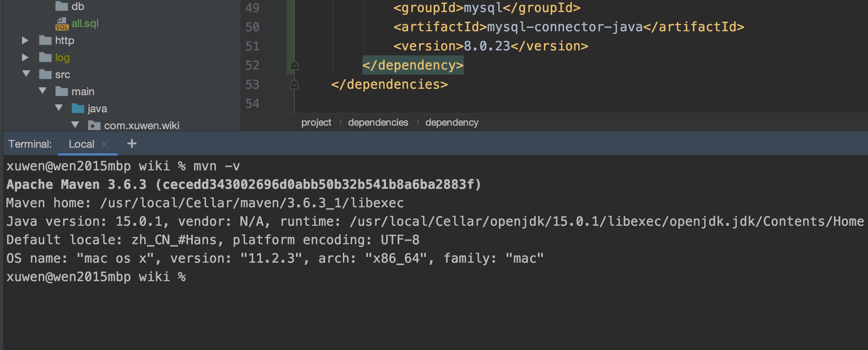
Task: Click the gutter at line number 50
Action: coord(252,27)
